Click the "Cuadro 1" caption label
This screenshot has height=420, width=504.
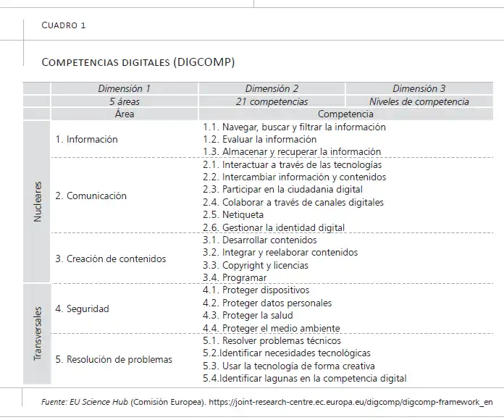pos(64,25)
